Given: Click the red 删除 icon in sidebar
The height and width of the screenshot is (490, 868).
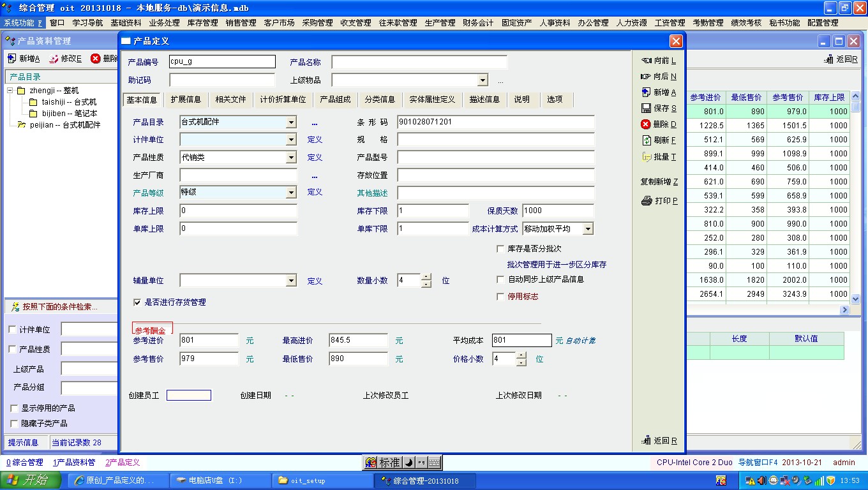Looking at the screenshot, I should pos(646,124).
